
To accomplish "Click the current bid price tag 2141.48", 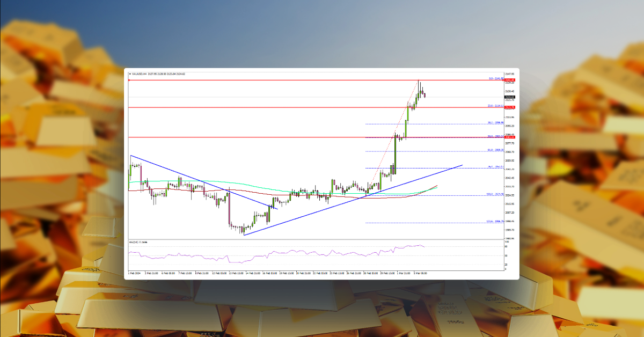I will 509,81.
